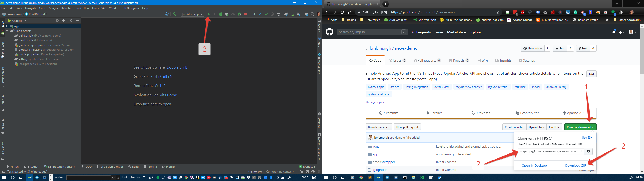Click the Windows Start button on left taskbar
The height and width of the screenshot is (181, 644).
click(4, 177)
